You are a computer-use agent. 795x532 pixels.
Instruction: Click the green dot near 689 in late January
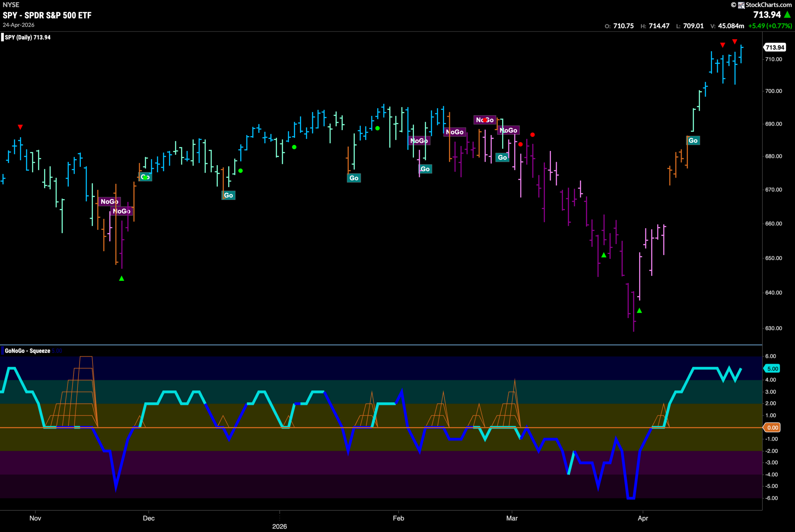378,128
